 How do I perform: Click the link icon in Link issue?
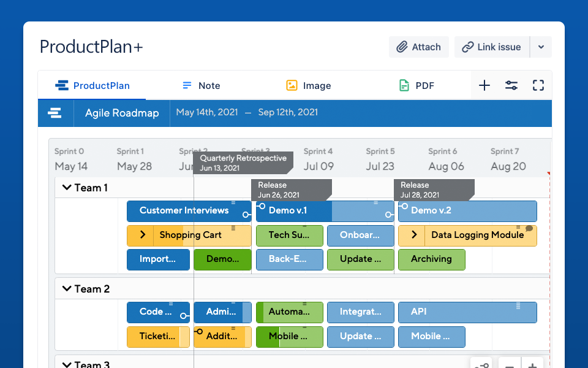[x=467, y=47]
